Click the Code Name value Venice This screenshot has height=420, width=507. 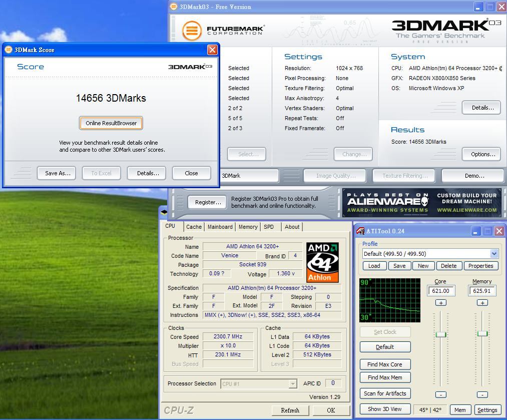pos(230,255)
